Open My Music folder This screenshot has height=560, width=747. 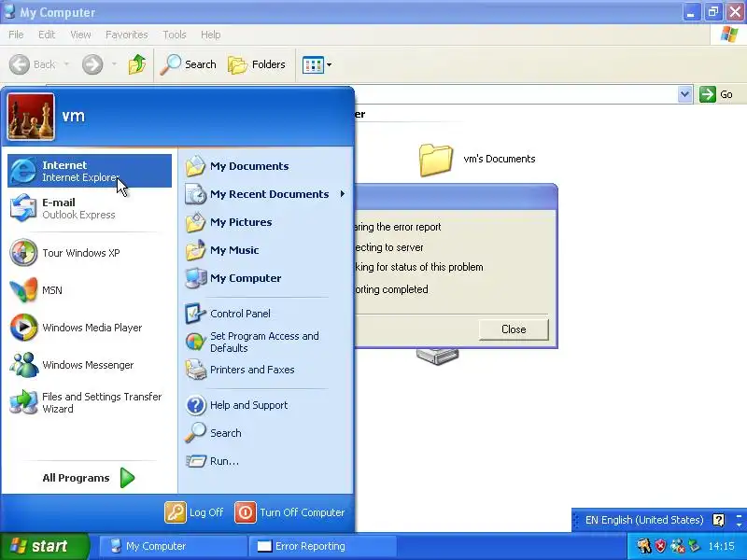click(266, 250)
